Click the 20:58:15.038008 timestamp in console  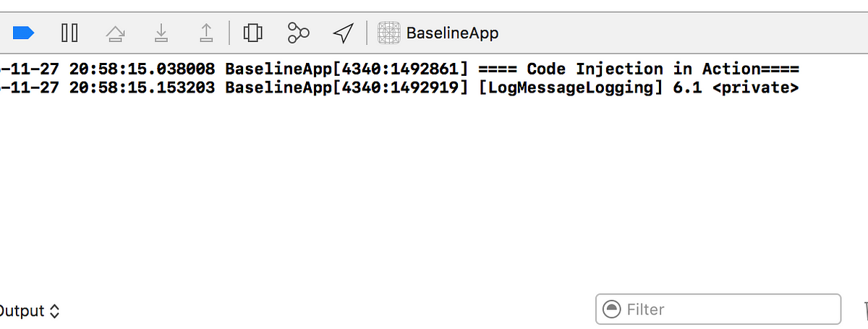click(142, 69)
